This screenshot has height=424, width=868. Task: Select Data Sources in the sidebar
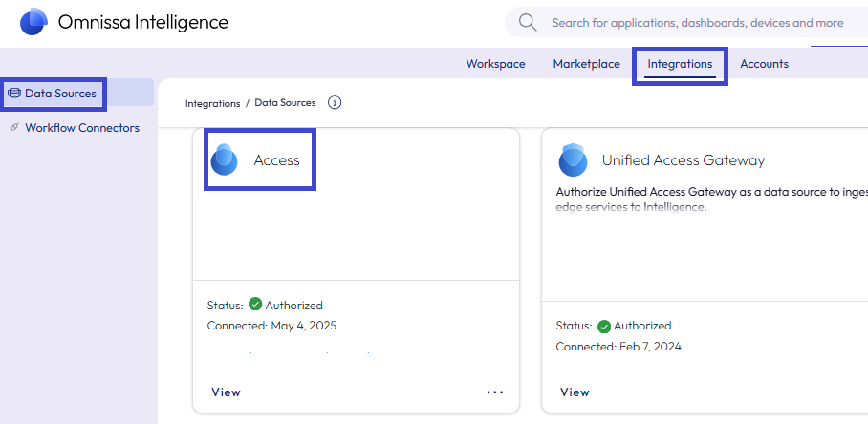tap(76, 93)
